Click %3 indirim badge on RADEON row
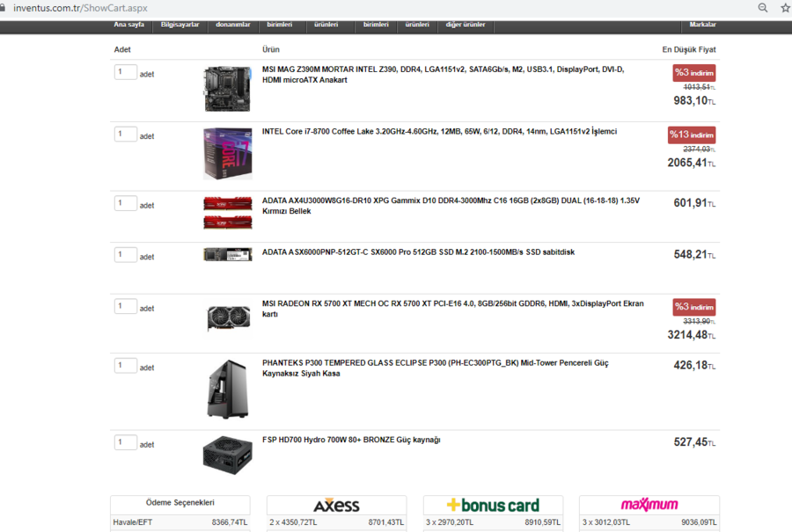The height and width of the screenshot is (532, 792). (x=694, y=307)
